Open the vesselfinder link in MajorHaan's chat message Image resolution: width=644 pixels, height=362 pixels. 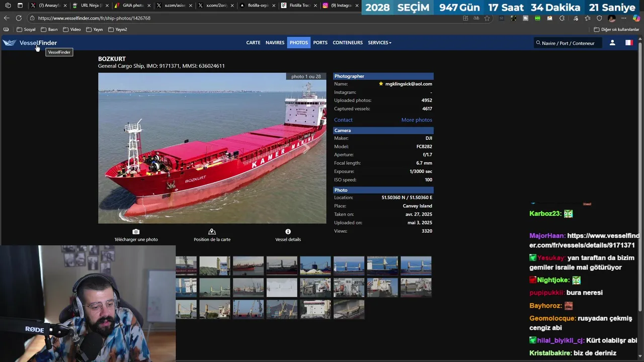[x=584, y=240]
